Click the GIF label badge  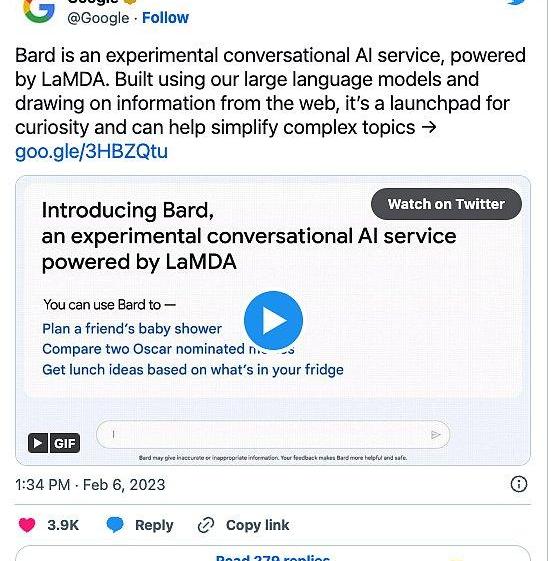65,443
